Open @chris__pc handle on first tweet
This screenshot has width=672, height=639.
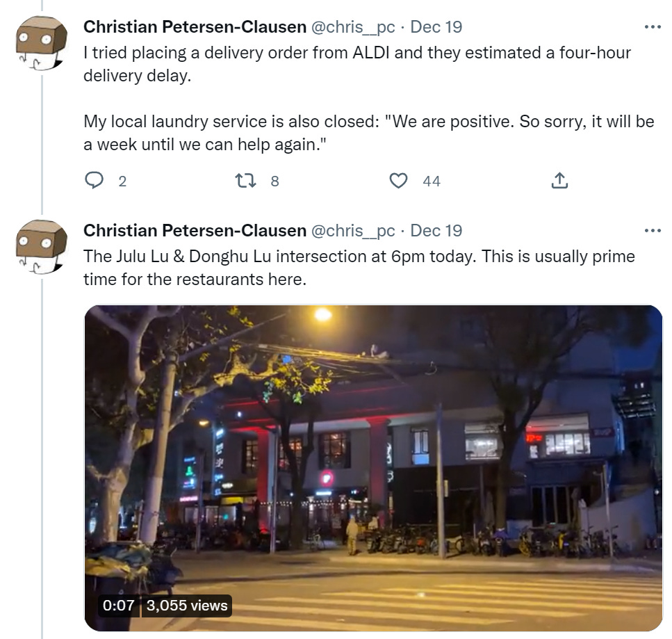(x=353, y=27)
